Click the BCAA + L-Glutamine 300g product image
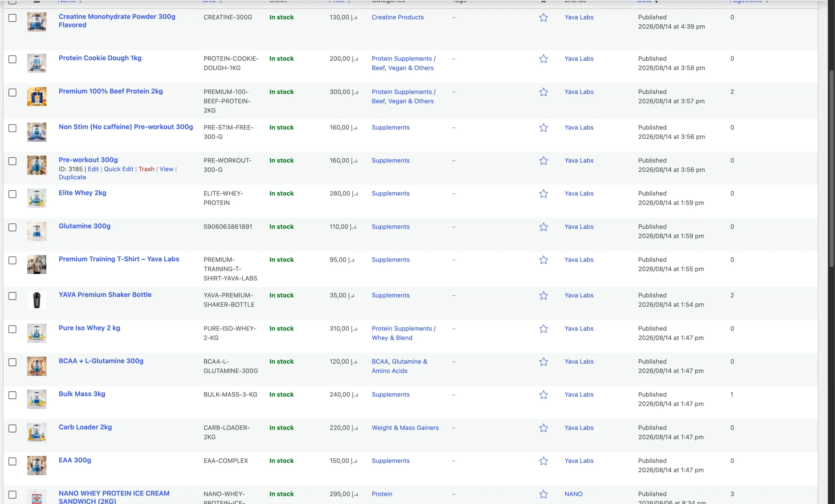The image size is (835, 504). pyautogui.click(x=37, y=366)
